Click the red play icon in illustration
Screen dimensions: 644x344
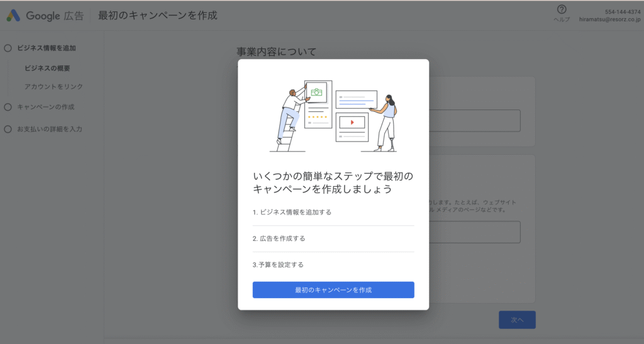(352, 122)
